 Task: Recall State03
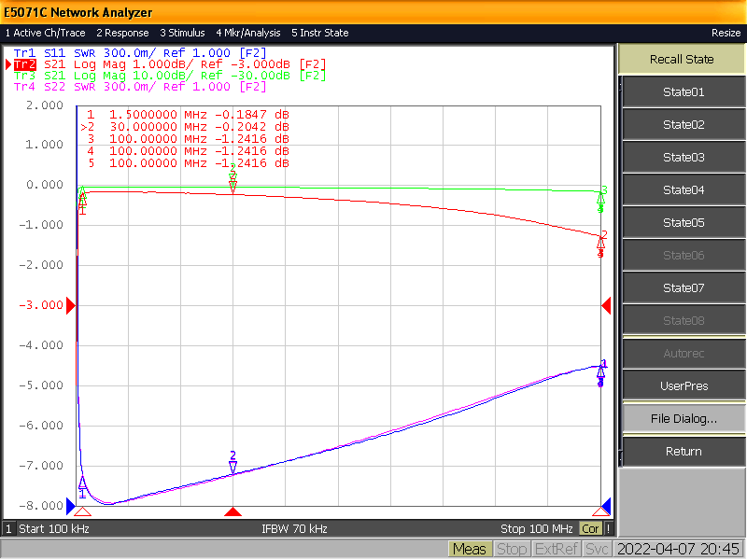[684, 157]
